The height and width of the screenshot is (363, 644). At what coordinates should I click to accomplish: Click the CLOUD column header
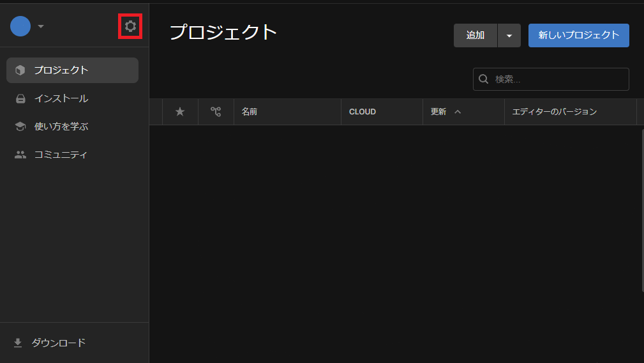(x=382, y=112)
